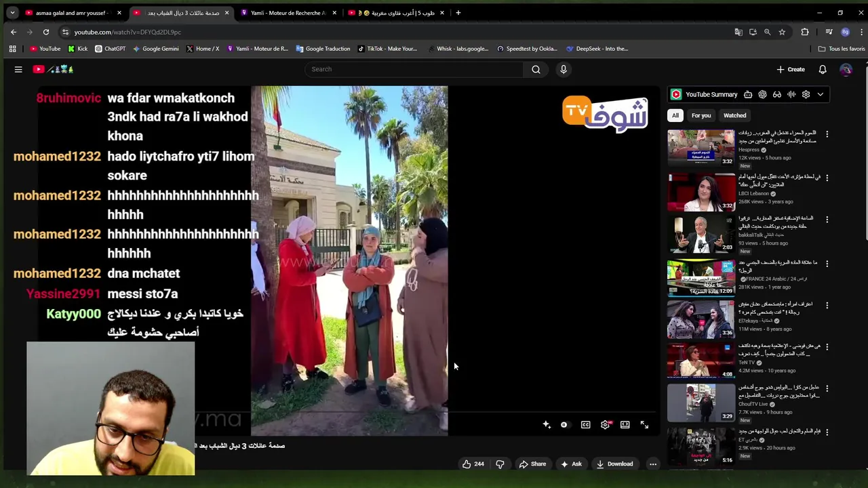
Task: Open YouTube Summary settings gear
Action: point(806,95)
